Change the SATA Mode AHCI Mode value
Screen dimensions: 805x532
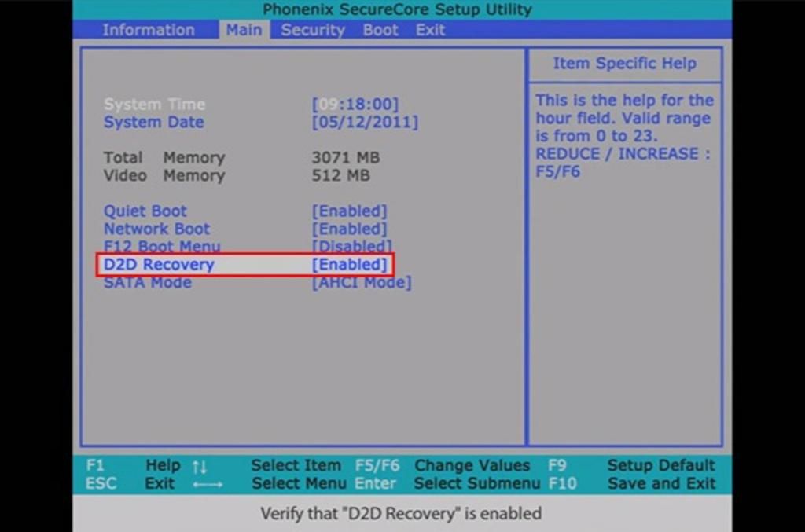tap(362, 283)
